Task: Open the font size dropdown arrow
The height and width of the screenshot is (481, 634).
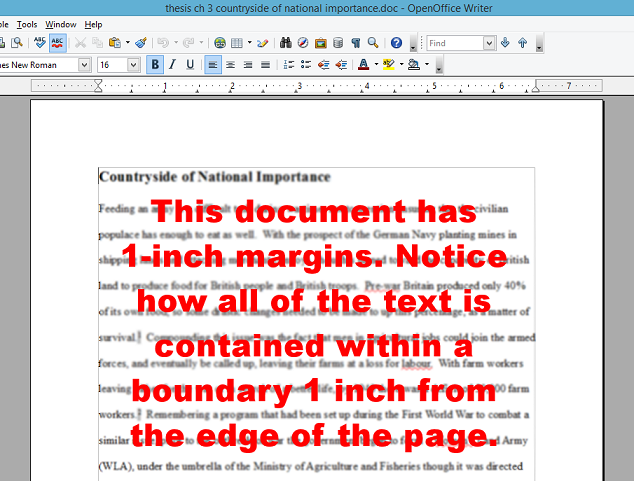Action: (133, 65)
